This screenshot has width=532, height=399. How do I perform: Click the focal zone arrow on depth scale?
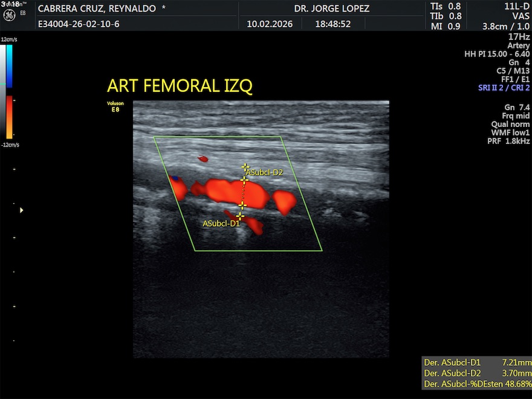coord(22,210)
